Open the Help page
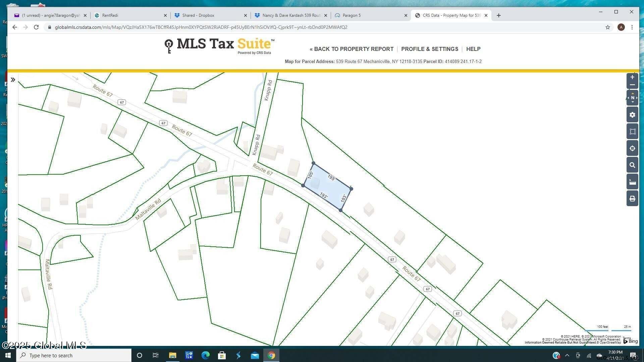This screenshot has width=644, height=362. coord(473,49)
